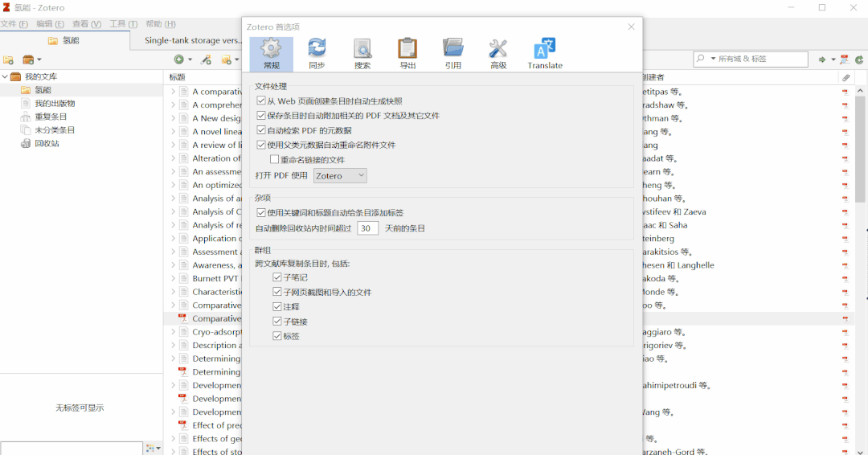Viewport: 868px width, 455px height.
Task: Collapse the 我的文库 library tree
Action: pos(5,76)
